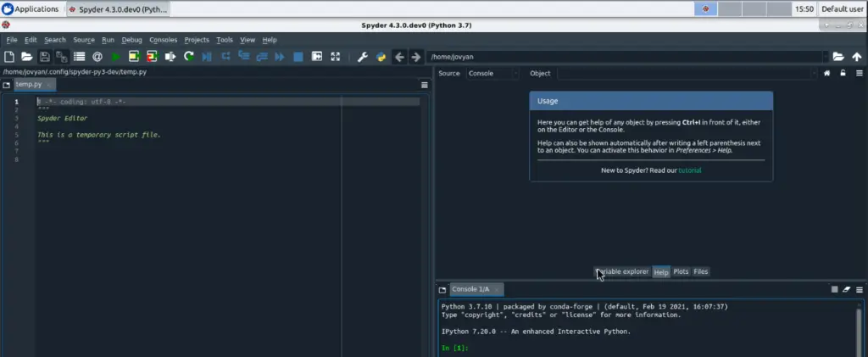Maximize the current pane icon
868x357 pixels.
click(x=317, y=57)
